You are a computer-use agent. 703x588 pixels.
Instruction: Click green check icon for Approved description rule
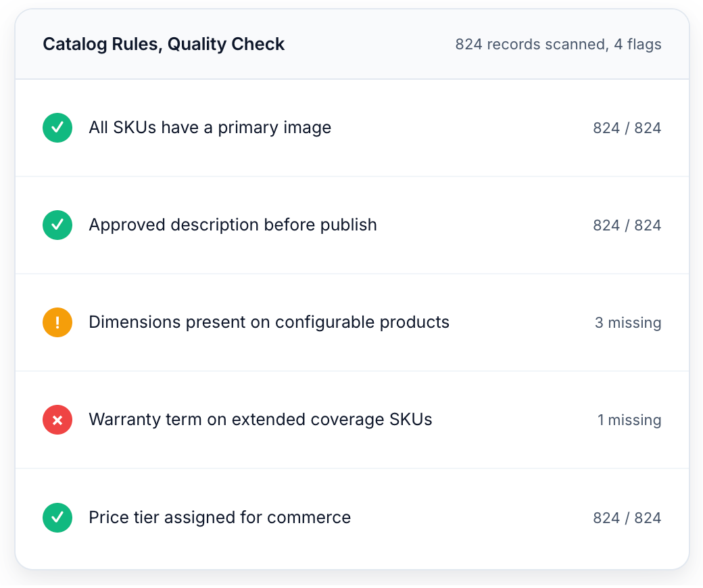(57, 225)
